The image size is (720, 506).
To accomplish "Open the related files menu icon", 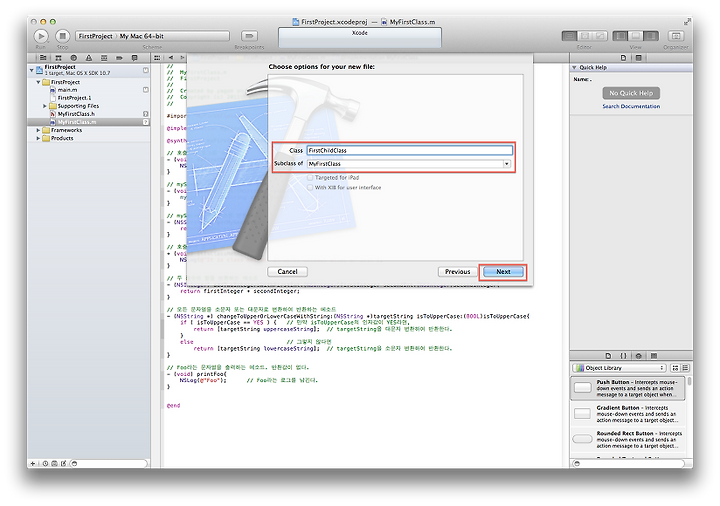I will (157, 58).
